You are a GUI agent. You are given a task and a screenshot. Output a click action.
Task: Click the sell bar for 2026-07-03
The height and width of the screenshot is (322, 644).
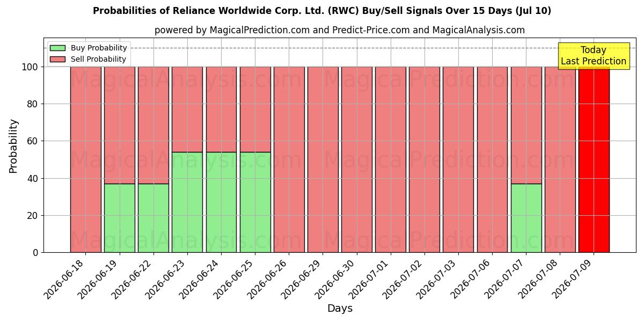pos(458,159)
